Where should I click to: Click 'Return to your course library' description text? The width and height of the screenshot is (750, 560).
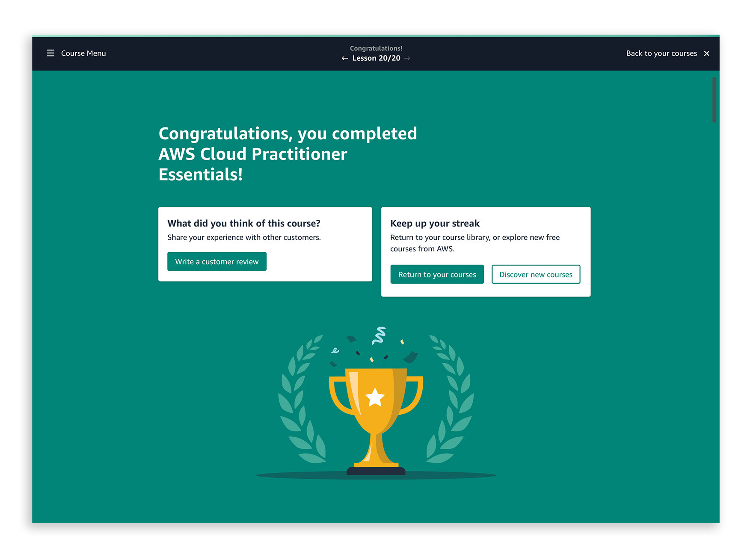[475, 243]
